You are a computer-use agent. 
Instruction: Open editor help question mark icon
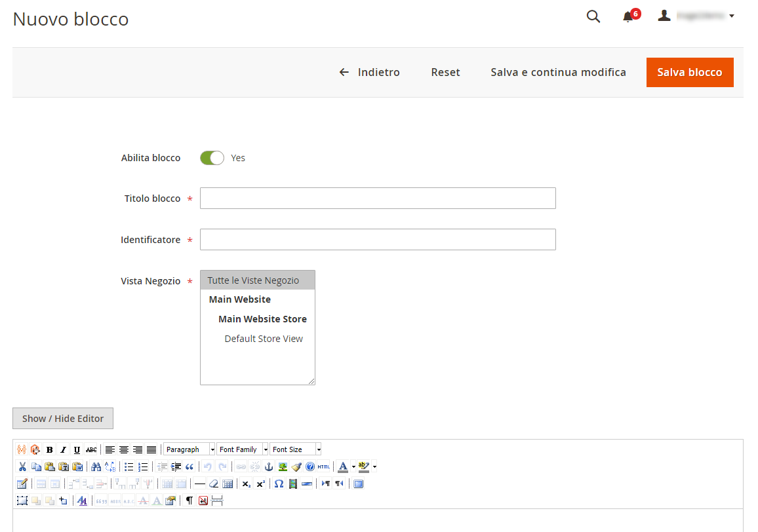(310, 466)
